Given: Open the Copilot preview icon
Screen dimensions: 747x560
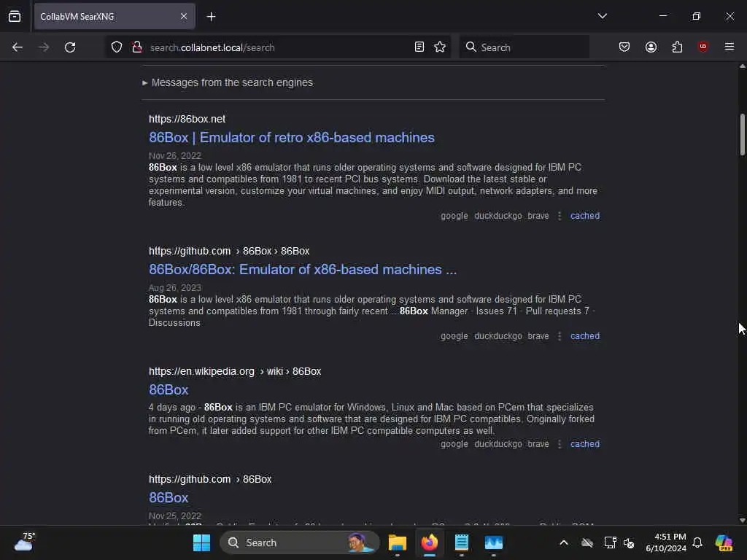Looking at the screenshot, I should pos(724,542).
